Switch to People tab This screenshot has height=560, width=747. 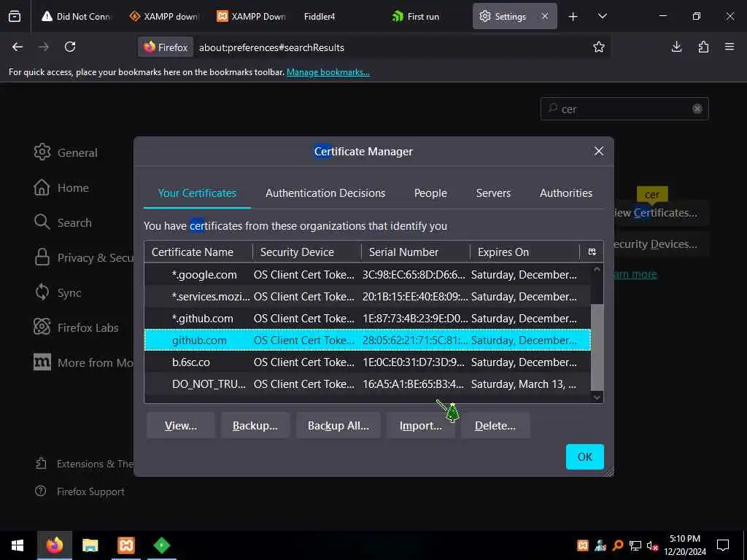tap(430, 192)
